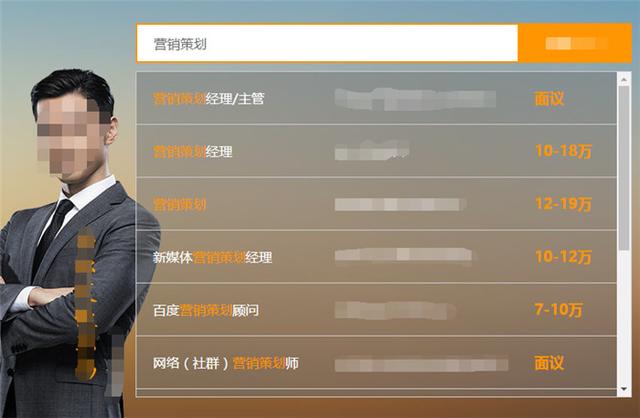Open the 百度营销策划顾问 listing
Viewport: 640px width, 418px height.
click(376, 309)
